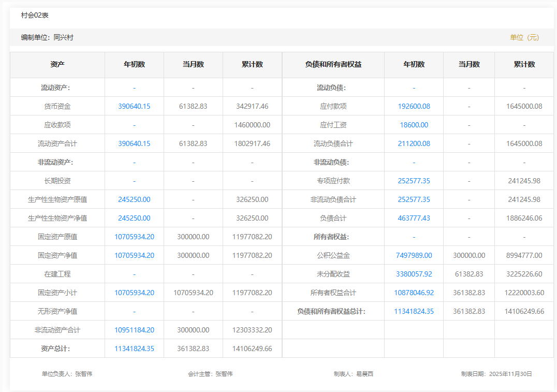Viewport: 557px width, 392px height.
Task: Click the 编制单位 同兴村 label
Action: pyautogui.click(x=47, y=37)
